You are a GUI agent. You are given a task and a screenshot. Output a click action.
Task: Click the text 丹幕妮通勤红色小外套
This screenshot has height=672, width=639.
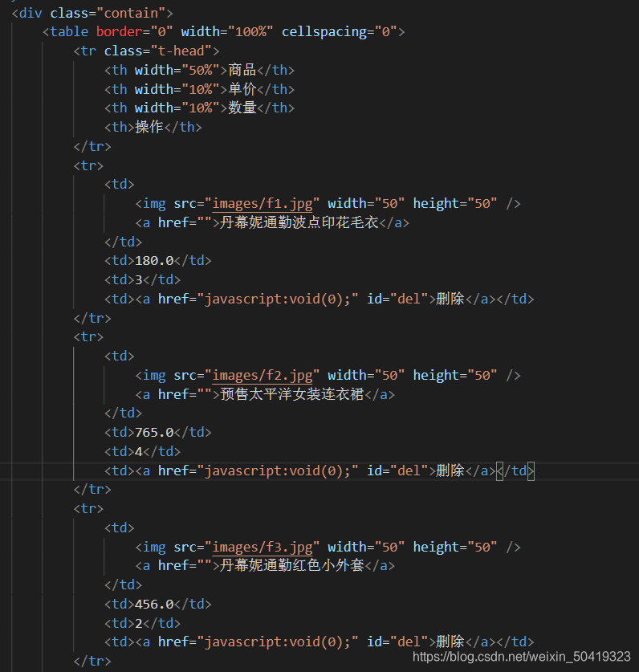click(x=292, y=565)
